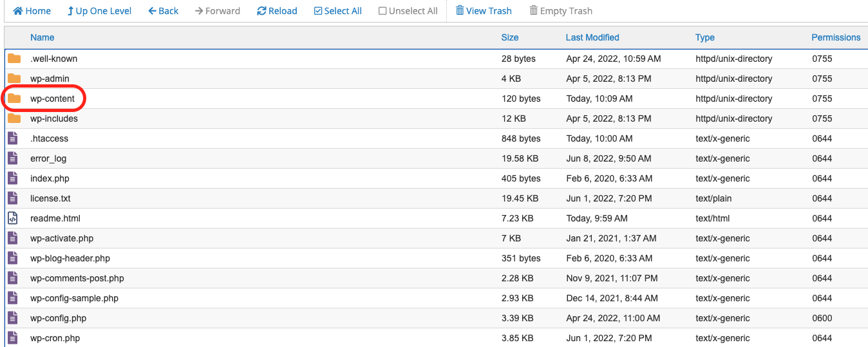Click the readme.html code file icon
868x347 pixels.
[x=12, y=218]
